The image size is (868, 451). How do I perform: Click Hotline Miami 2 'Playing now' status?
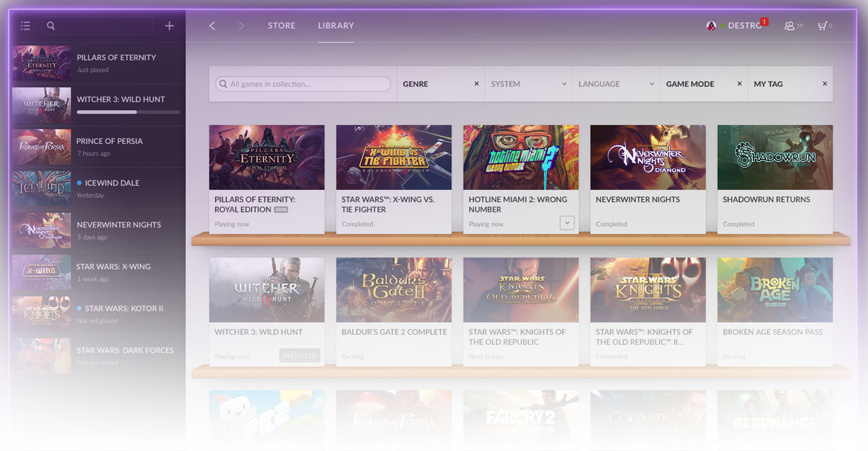pos(486,224)
